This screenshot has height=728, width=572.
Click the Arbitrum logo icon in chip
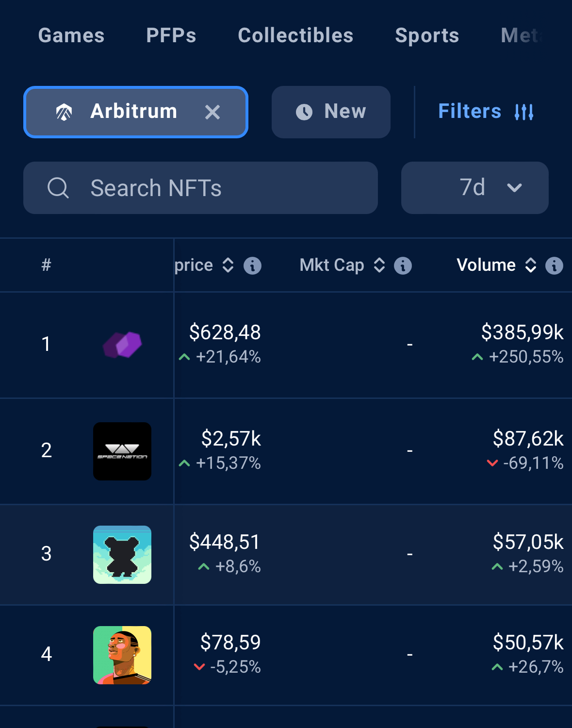(64, 112)
